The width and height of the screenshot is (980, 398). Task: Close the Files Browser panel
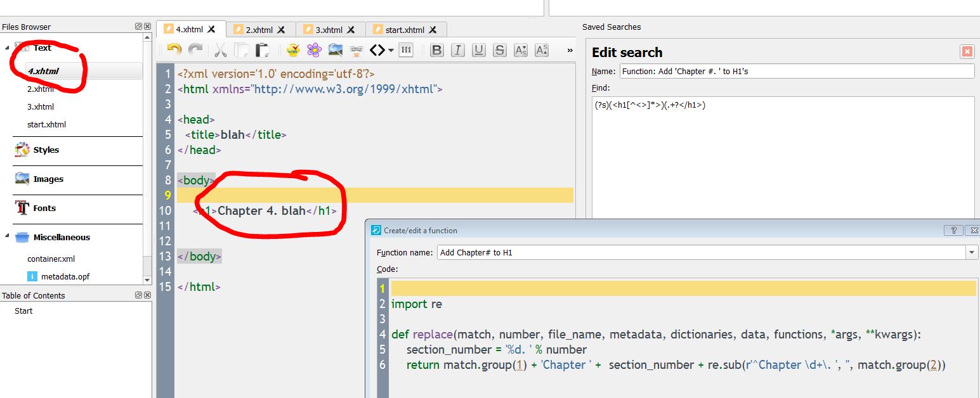tap(147, 27)
